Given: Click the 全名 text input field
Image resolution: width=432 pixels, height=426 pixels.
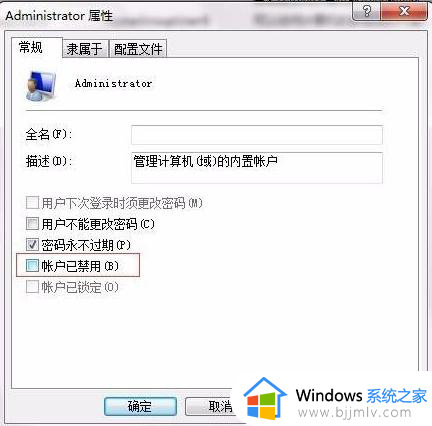Looking at the screenshot, I should pyautogui.click(x=257, y=135).
